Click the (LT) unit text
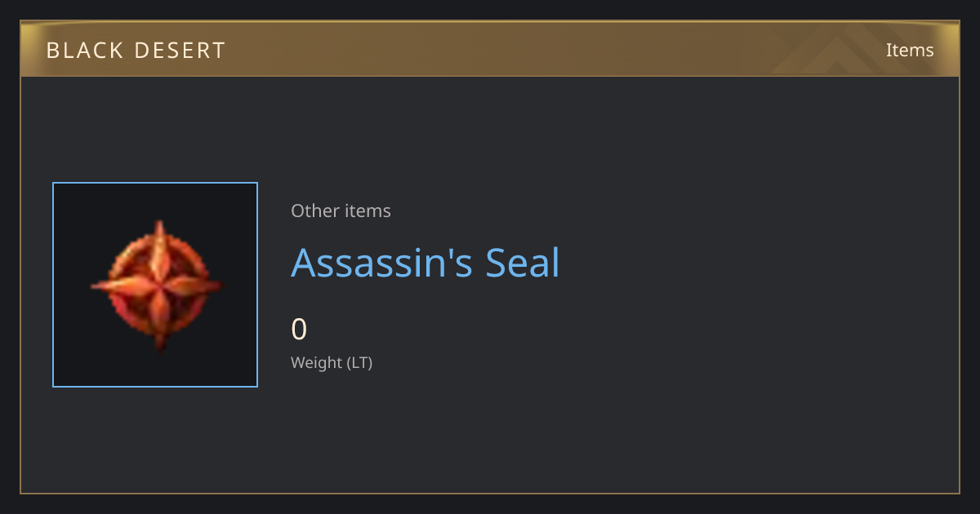Screen dimensions: 980x514 pyautogui.click(x=360, y=362)
